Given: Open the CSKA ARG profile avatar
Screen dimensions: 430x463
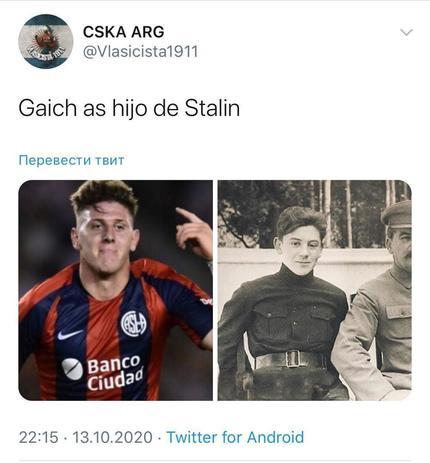Looking at the screenshot, I should [46, 41].
